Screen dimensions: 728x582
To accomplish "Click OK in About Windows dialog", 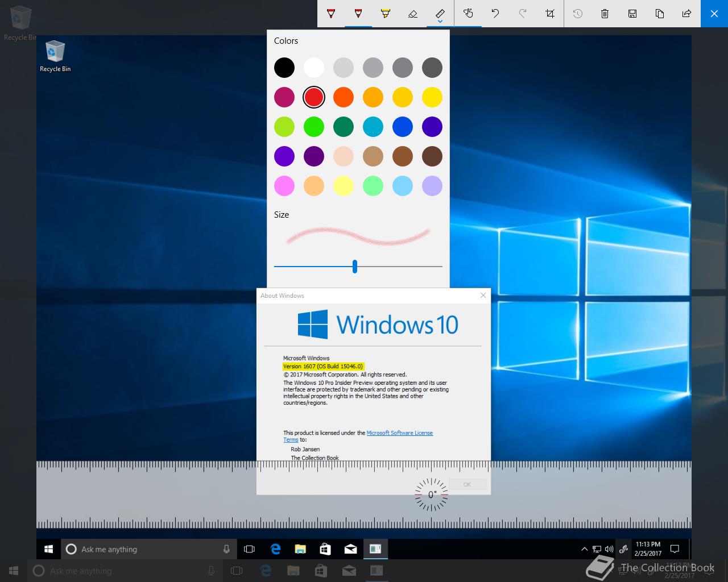I will [467, 484].
